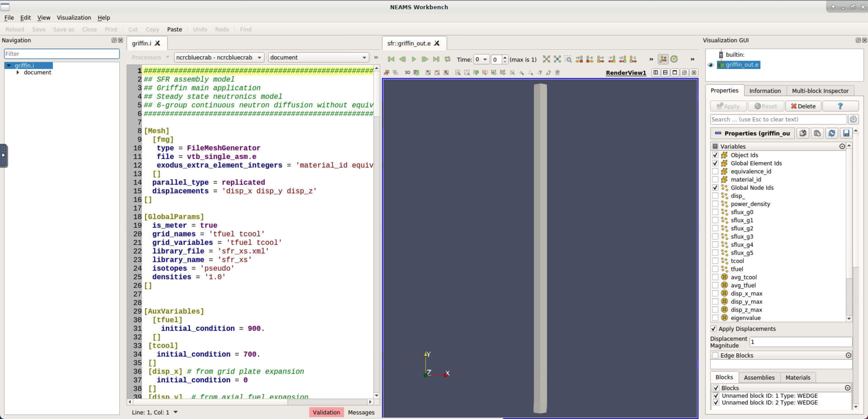Switch to the Multi-block Inspector tab
The image size is (868, 419).
(820, 91)
